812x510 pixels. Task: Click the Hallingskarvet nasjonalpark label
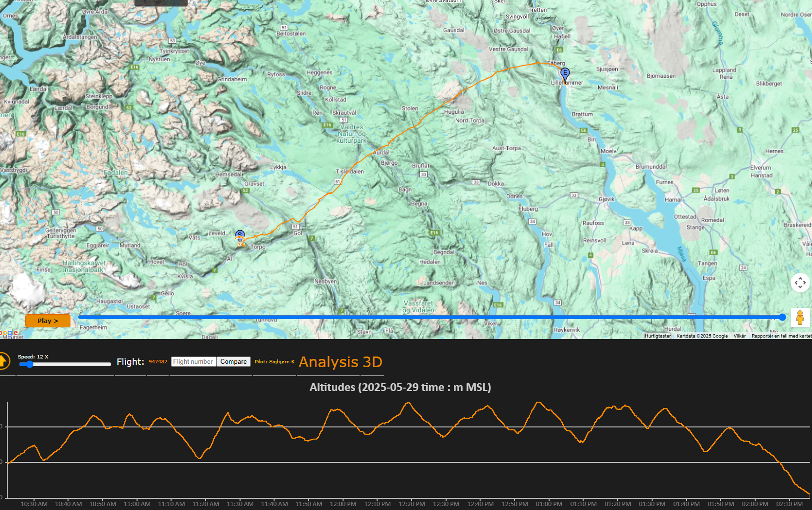[84, 266]
